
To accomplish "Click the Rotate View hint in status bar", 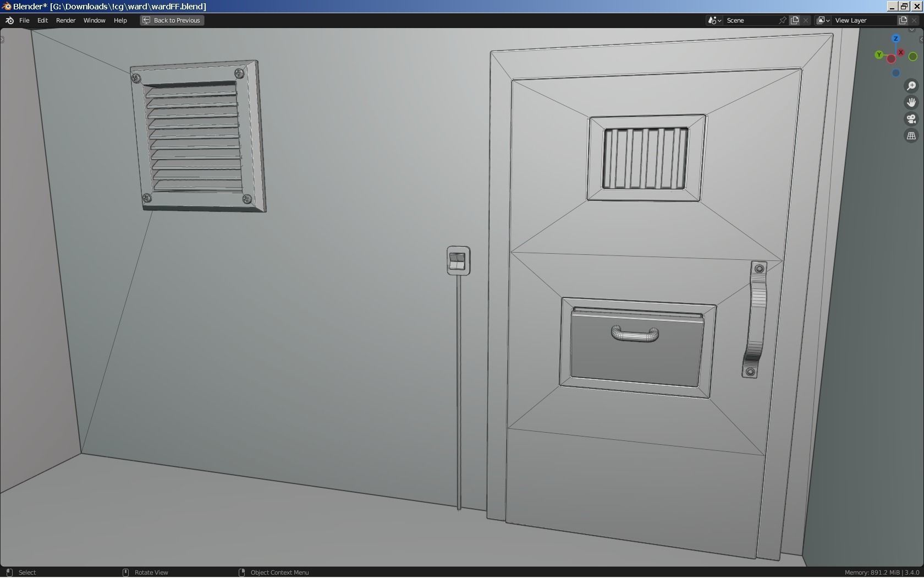I will 151,572.
